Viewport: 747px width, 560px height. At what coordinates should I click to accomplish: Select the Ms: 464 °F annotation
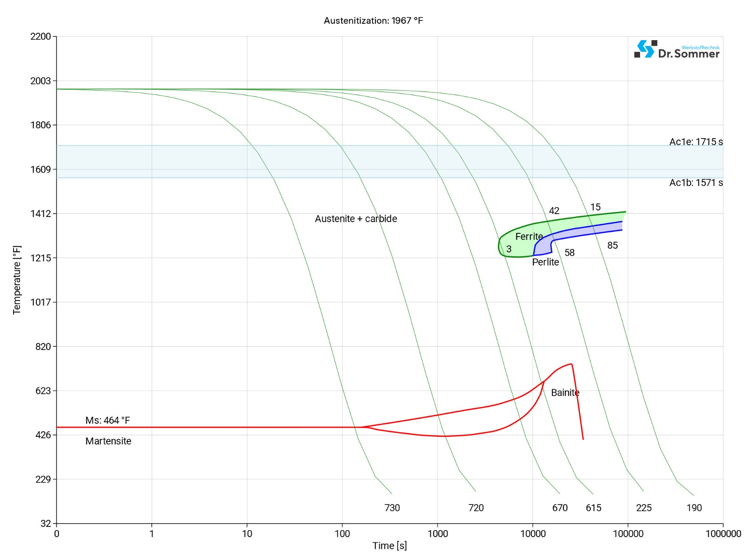(107, 420)
